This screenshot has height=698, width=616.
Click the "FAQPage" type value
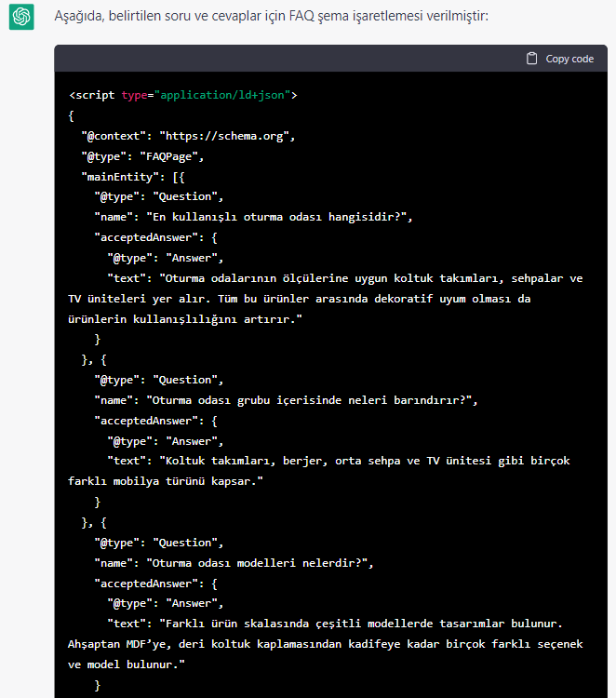pyautogui.click(x=168, y=156)
